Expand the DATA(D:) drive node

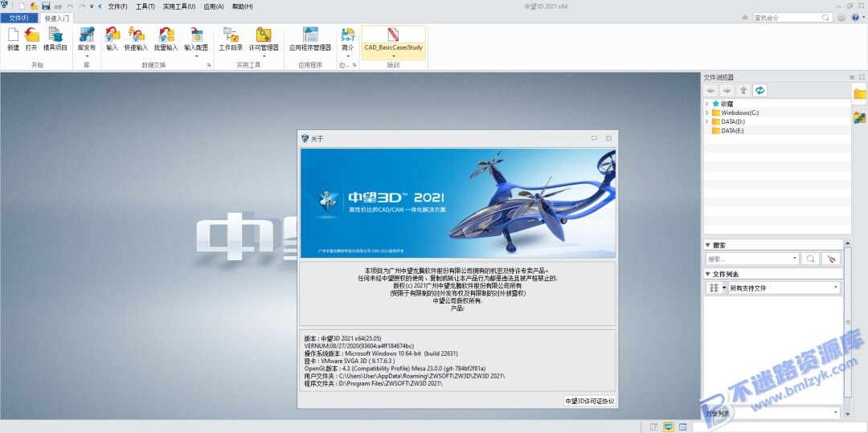707,121
